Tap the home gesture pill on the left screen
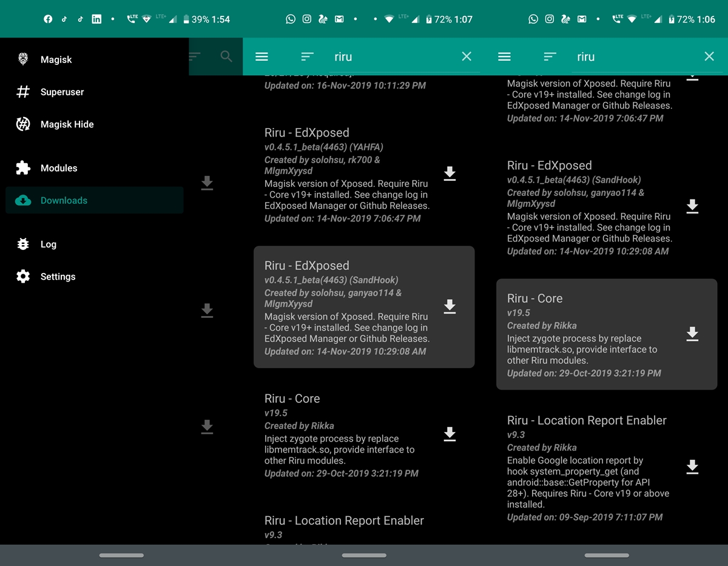The height and width of the screenshot is (566, 728). click(121, 555)
